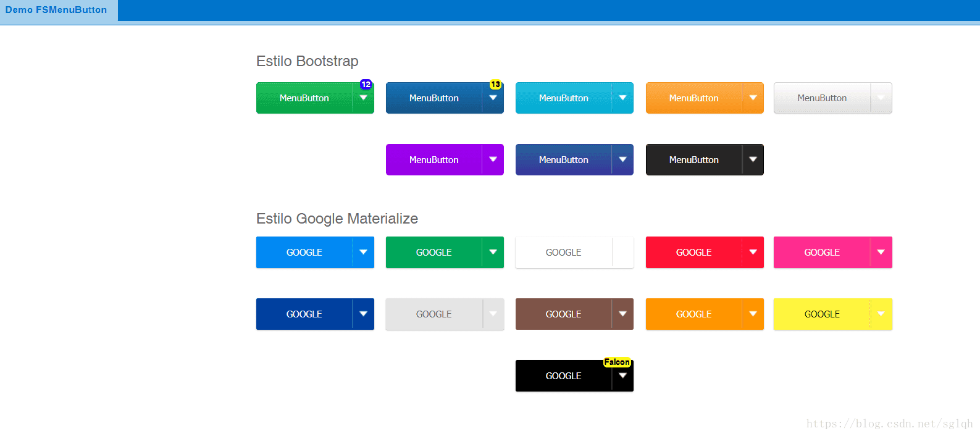This screenshot has height=436, width=980.
Task: Click the yellow badge showing 13
Action: pyautogui.click(x=495, y=84)
